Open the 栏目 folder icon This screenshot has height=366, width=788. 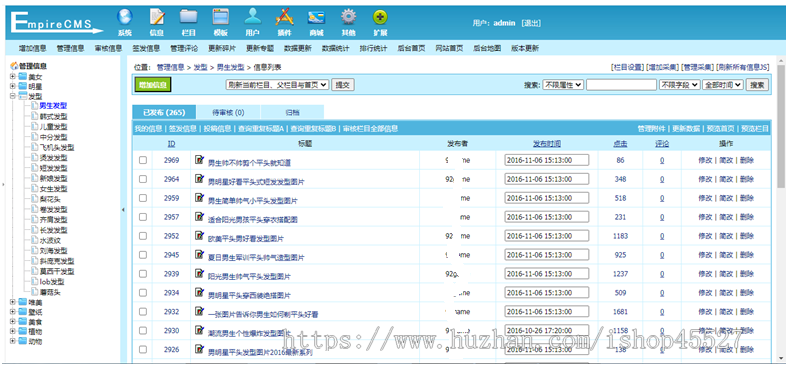pos(188,18)
